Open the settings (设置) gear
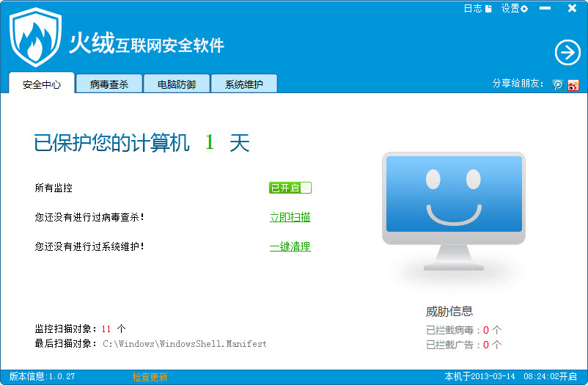The image size is (588, 385). pos(515,8)
